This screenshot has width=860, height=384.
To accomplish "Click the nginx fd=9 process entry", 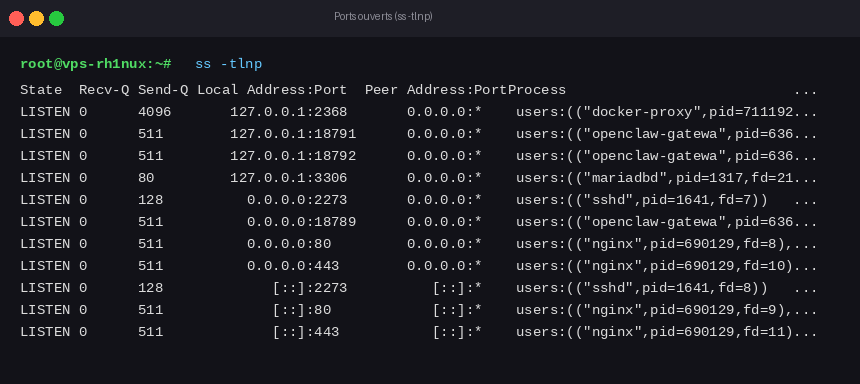I will (x=666, y=310).
